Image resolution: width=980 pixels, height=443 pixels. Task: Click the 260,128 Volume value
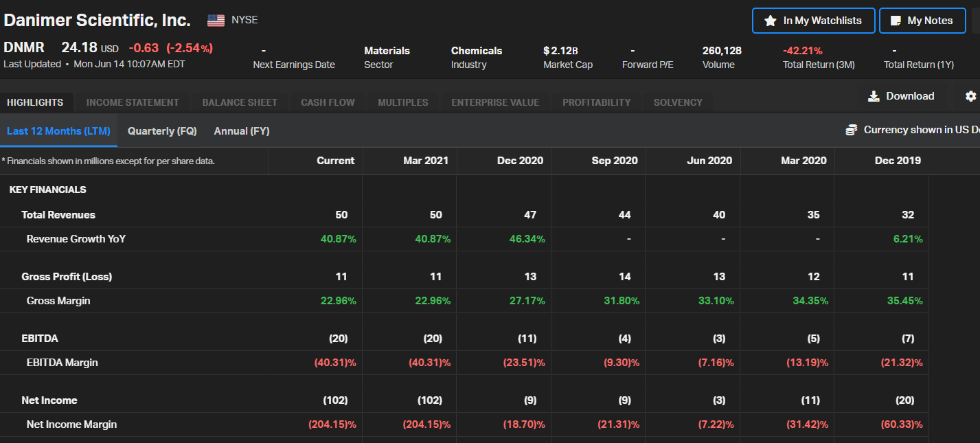click(x=722, y=51)
